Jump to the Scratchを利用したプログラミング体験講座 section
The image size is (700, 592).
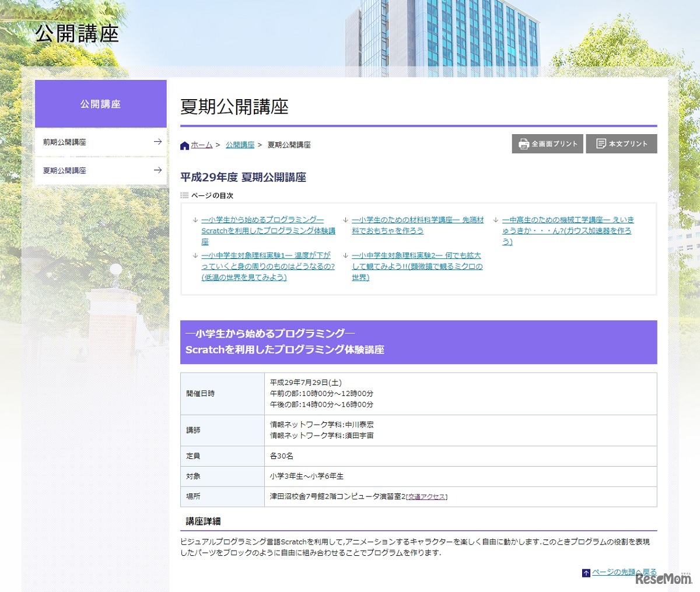268,230
